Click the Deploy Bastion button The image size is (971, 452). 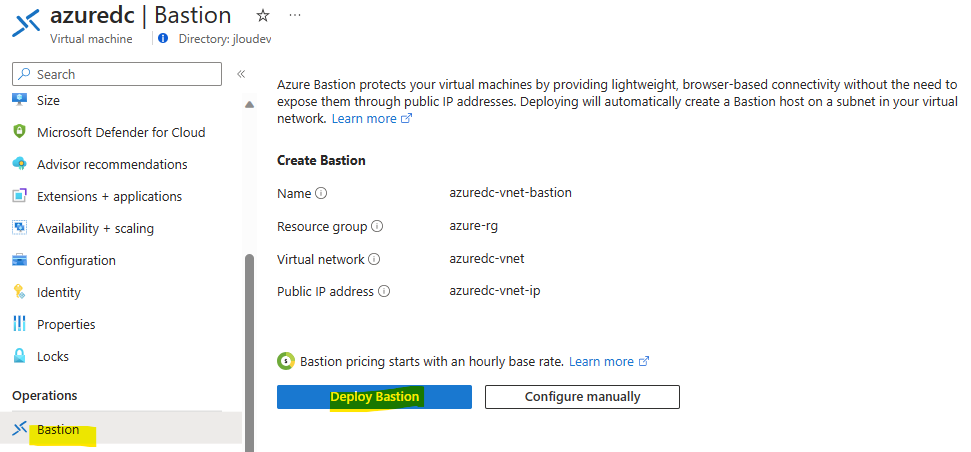click(374, 397)
